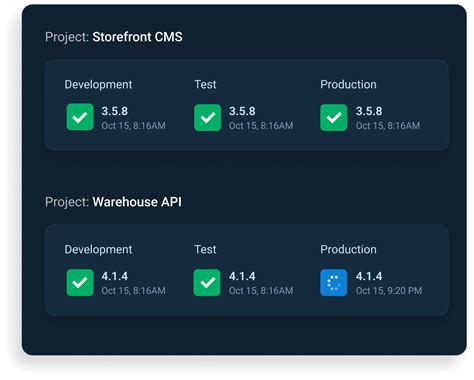Click version 3.5.8 in Storefront Production
474x380 pixels.
tap(369, 111)
